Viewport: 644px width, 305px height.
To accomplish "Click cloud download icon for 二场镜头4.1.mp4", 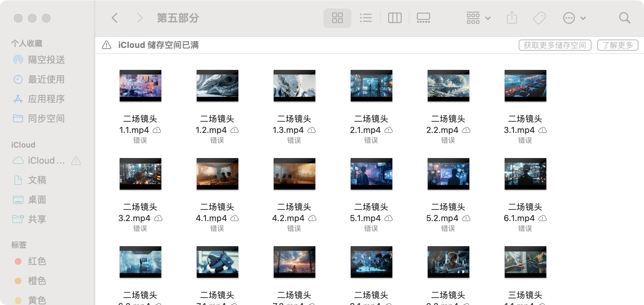I will [234, 218].
